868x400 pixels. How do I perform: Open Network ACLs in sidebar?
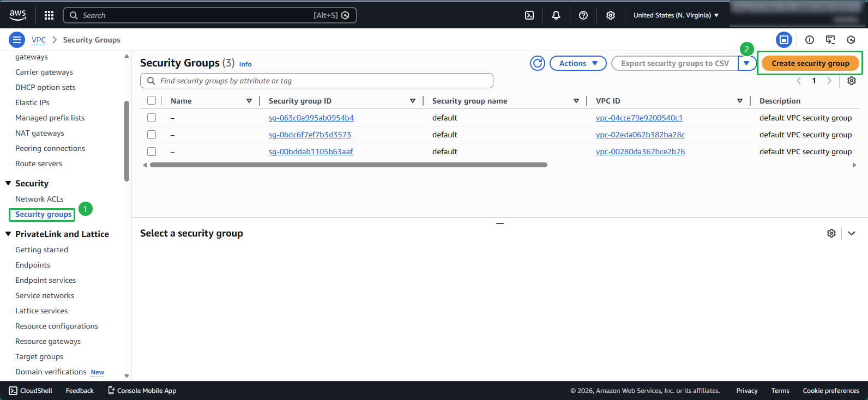click(39, 199)
